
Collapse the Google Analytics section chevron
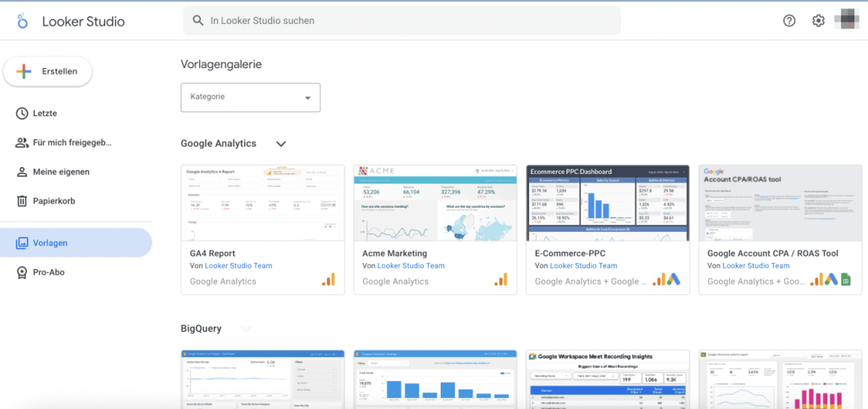point(281,143)
